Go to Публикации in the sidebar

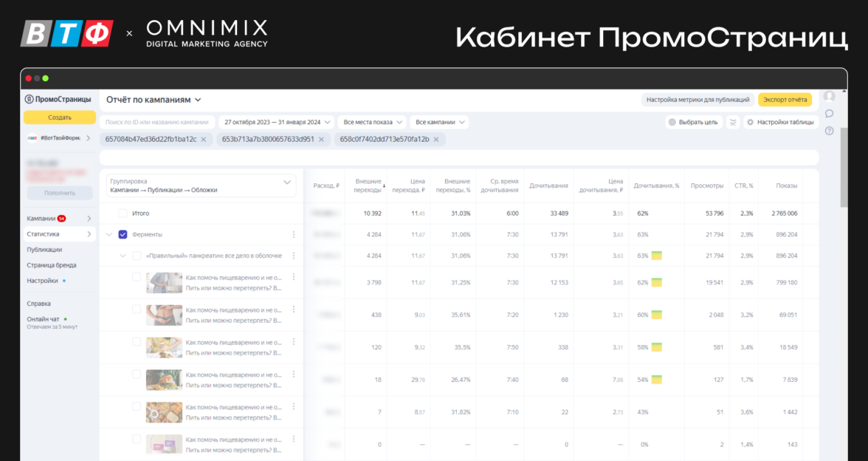click(44, 250)
